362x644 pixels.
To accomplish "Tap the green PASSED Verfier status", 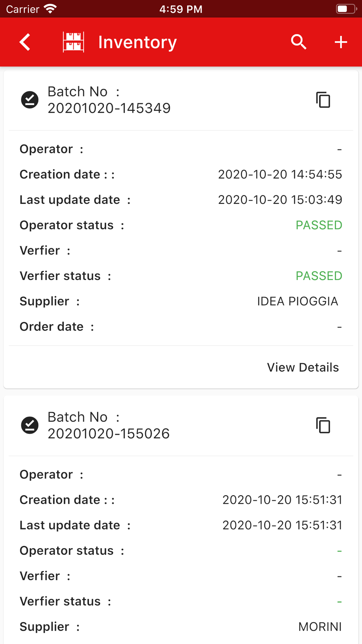I will pos(319,276).
